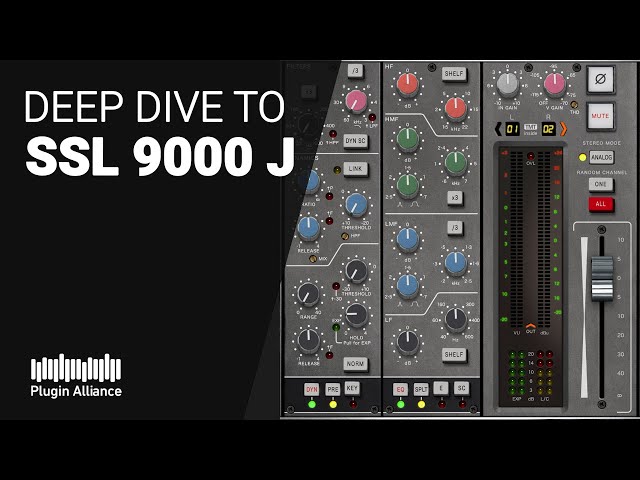
Task: Click the next channel orange arrow
Action: coord(564,129)
